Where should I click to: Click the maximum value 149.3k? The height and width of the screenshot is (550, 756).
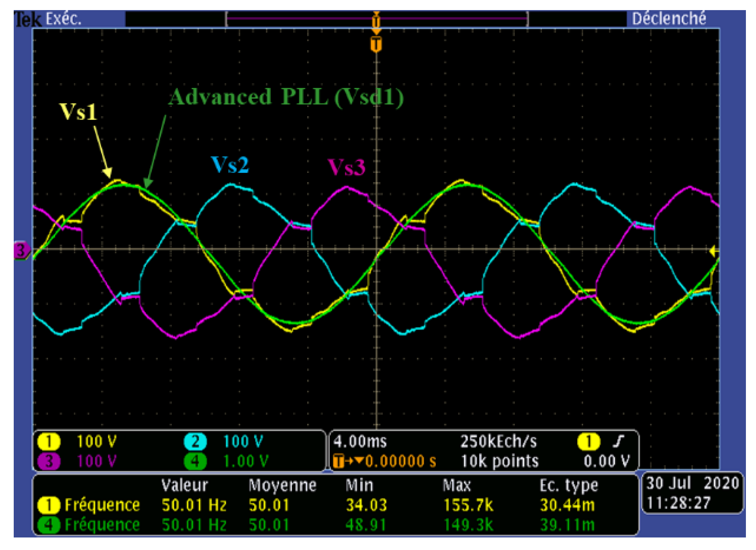468,525
